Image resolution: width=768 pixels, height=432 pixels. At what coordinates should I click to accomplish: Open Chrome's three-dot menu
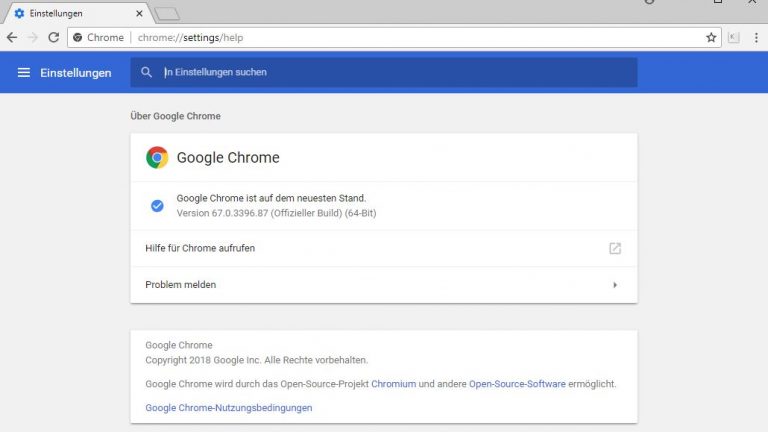(x=754, y=37)
